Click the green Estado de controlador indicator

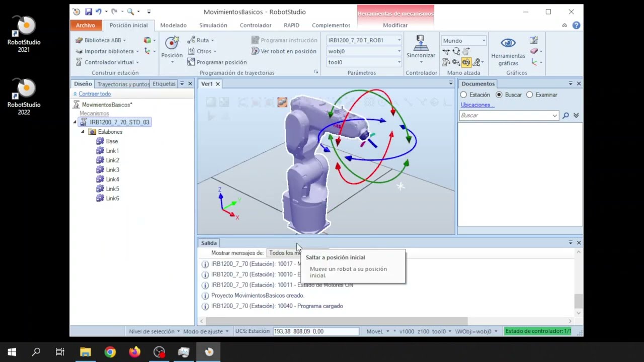point(538,331)
